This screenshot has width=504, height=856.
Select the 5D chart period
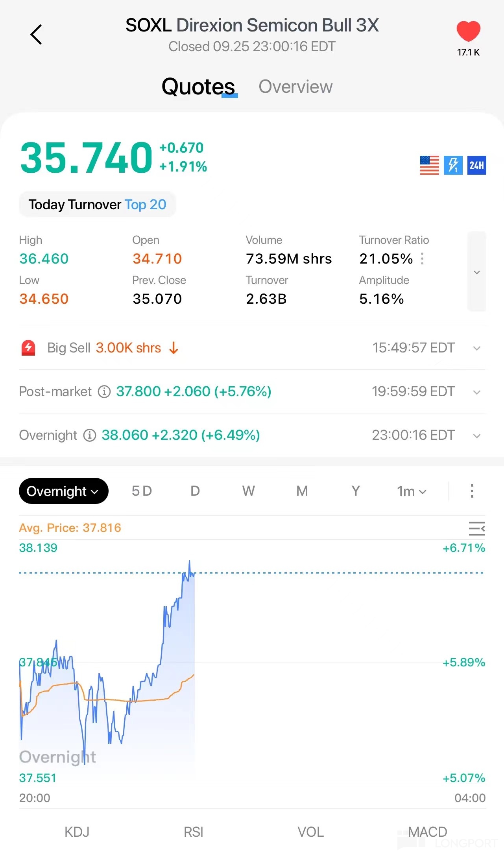[x=142, y=491]
